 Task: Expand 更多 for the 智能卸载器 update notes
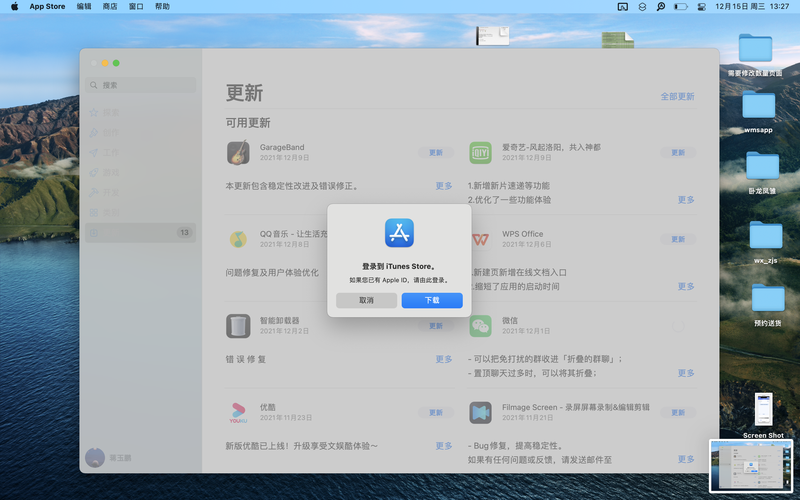(x=444, y=359)
